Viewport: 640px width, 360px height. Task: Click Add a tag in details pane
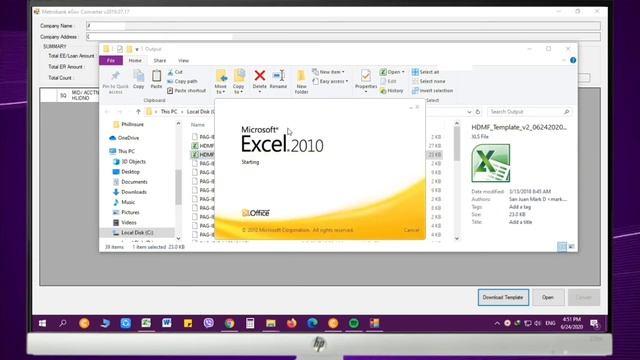[520, 207]
